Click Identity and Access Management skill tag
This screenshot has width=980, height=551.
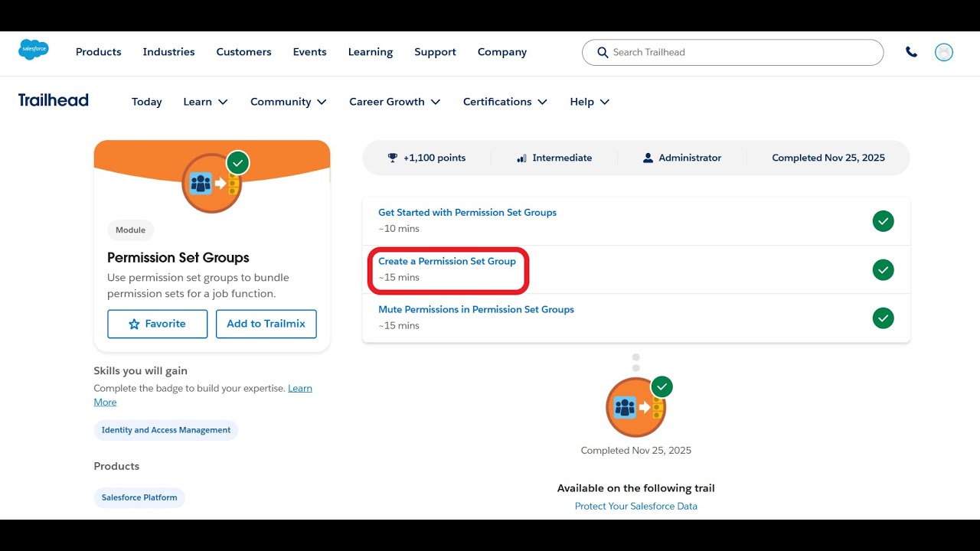166,430
